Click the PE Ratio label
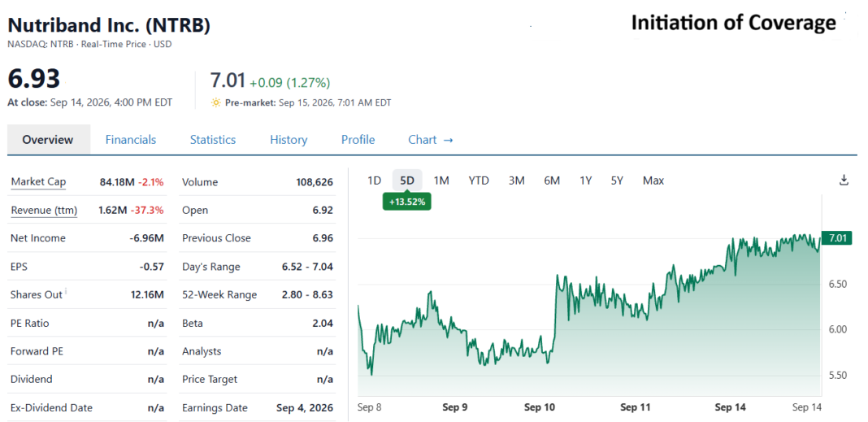This screenshot has width=868, height=422. [30, 324]
